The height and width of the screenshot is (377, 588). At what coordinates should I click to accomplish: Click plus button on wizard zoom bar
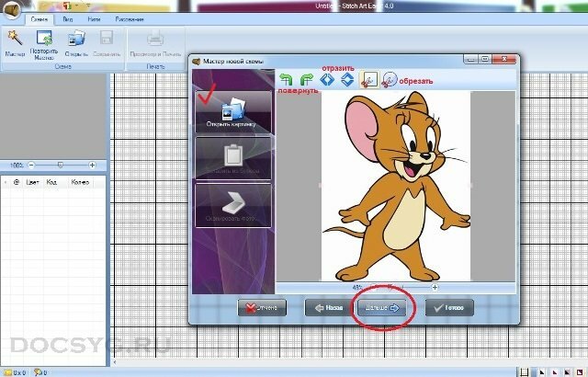[x=435, y=287]
